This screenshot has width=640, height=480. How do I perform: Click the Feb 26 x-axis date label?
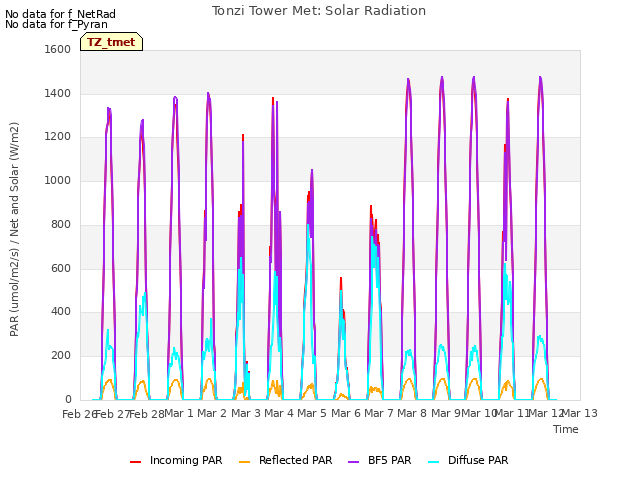[x=78, y=414]
